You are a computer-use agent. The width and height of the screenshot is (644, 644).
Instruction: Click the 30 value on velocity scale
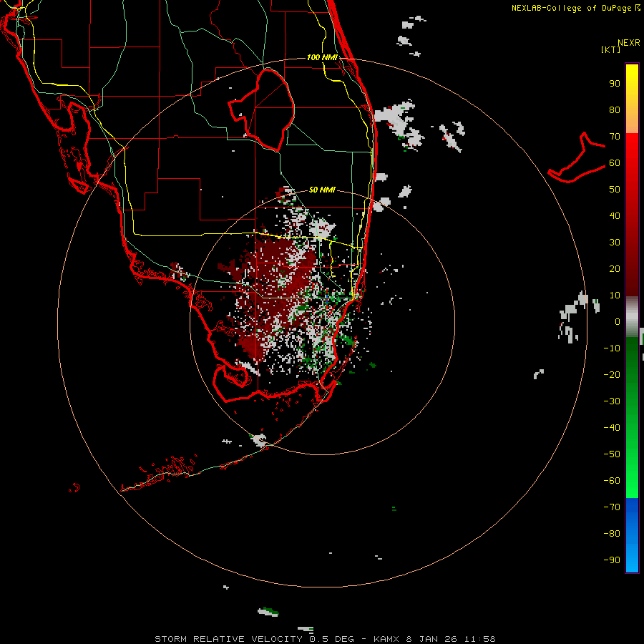point(615,243)
